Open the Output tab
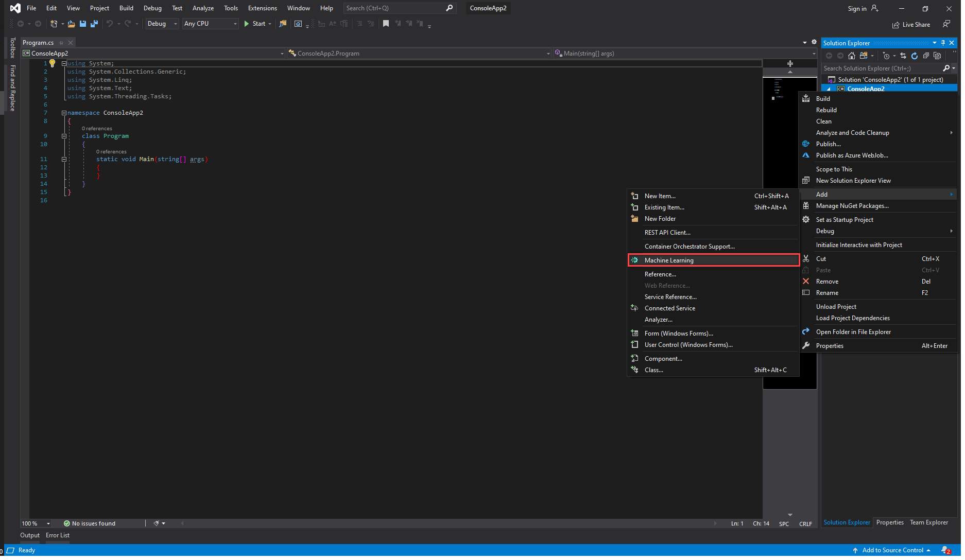 [x=29, y=535]
